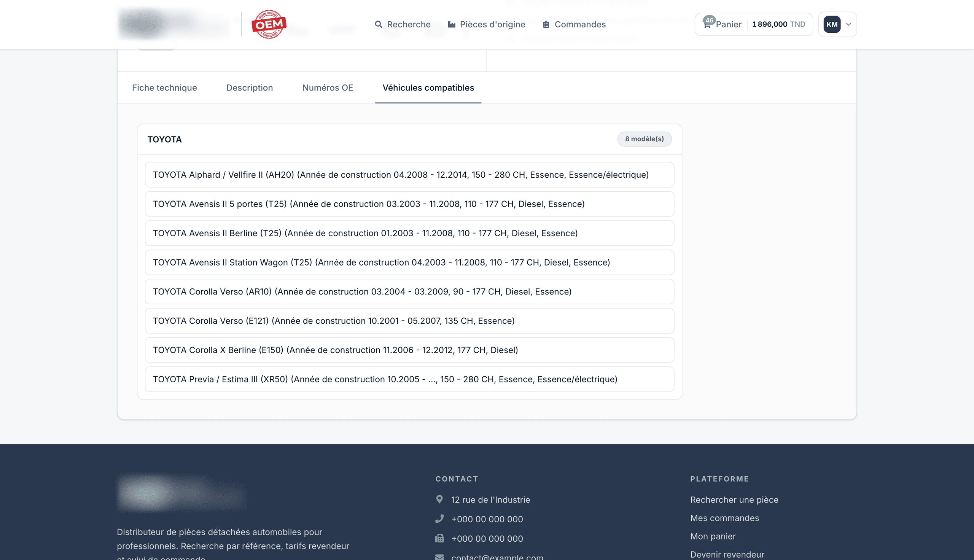The height and width of the screenshot is (560, 974).
Task: Click the cart total 1 896,000 TND
Action: [779, 24]
